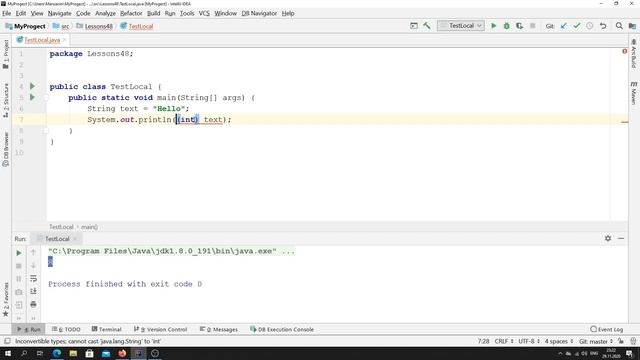Image resolution: width=640 pixels, height=360 pixels.
Task: Toggle the read-only lock icon in status bar
Action: [x=621, y=341]
